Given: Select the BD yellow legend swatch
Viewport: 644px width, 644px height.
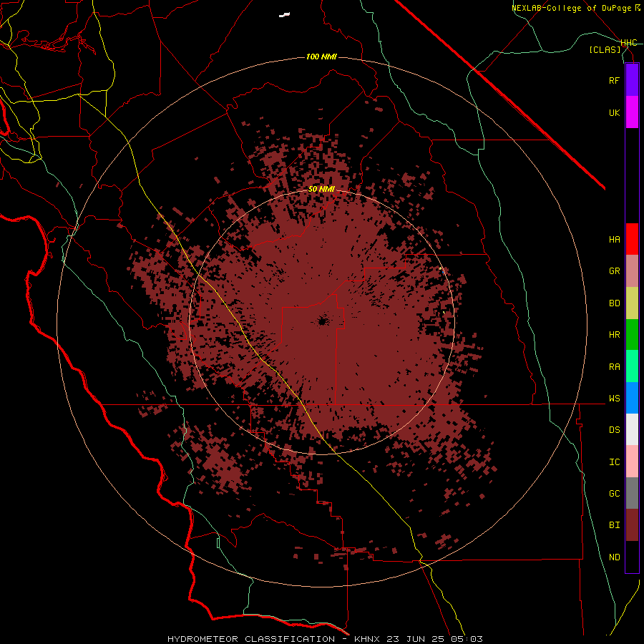Looking at the screenshot, I should (632, 303).
